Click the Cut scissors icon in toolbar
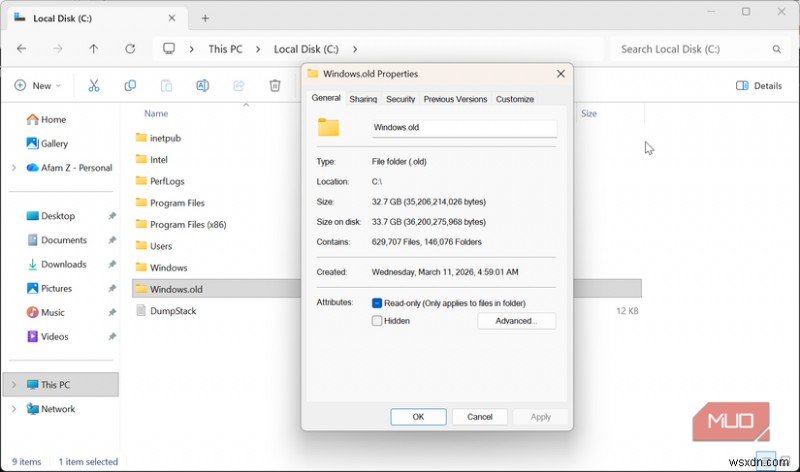Screen dimensions: 800x472 (x=94, y=86)
